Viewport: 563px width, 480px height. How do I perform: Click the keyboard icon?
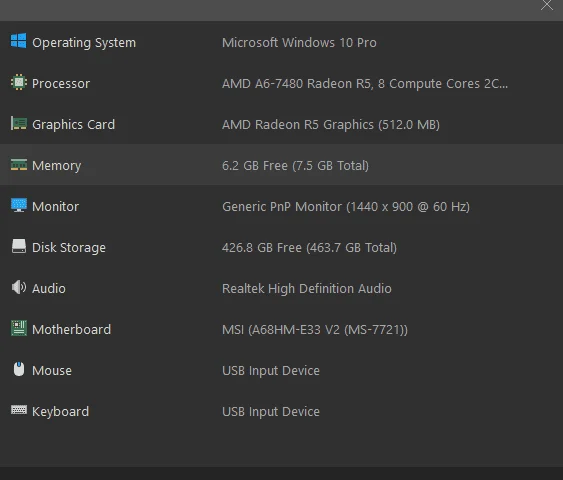pos(19,410)
